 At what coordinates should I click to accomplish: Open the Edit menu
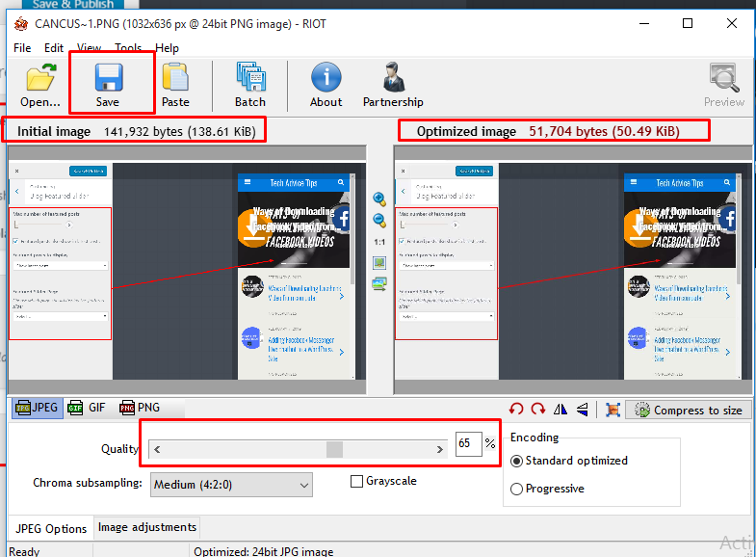click(x=54, y=48)
